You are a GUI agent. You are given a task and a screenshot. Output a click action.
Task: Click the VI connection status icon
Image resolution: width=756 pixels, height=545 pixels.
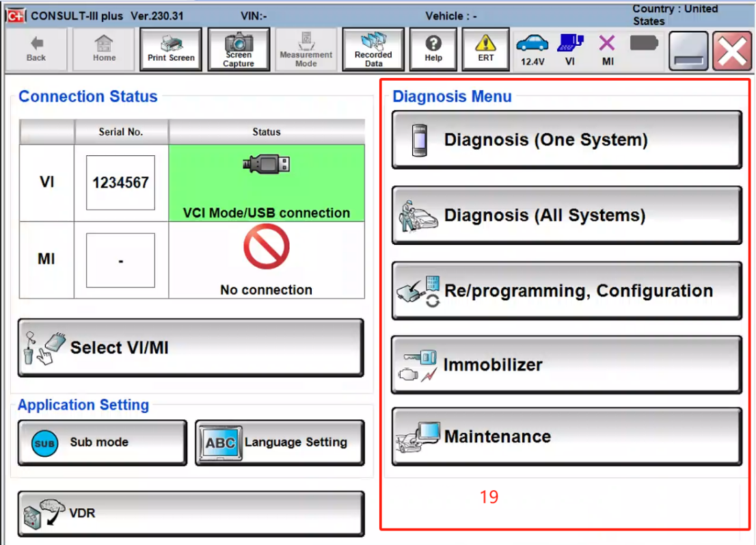coord(569,49)
